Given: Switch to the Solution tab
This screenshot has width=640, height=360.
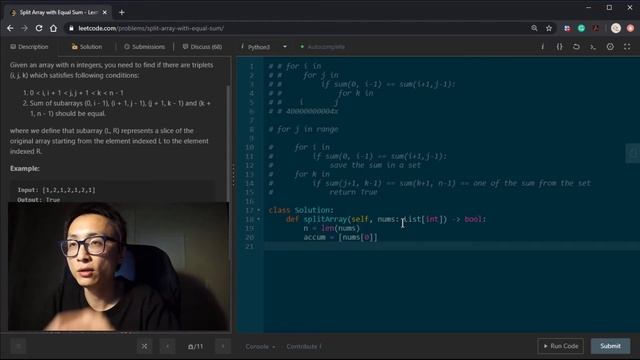Looking at the screenshot, I should (87, 47).
